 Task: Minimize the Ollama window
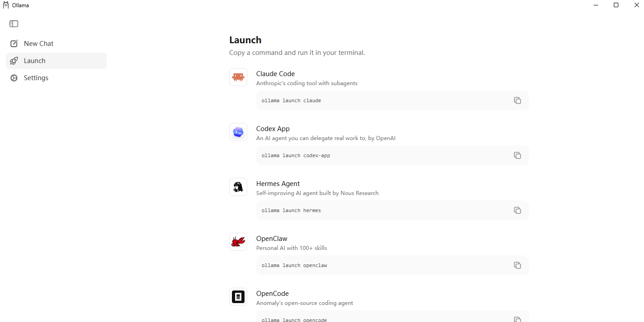click(x=596, y=5)
